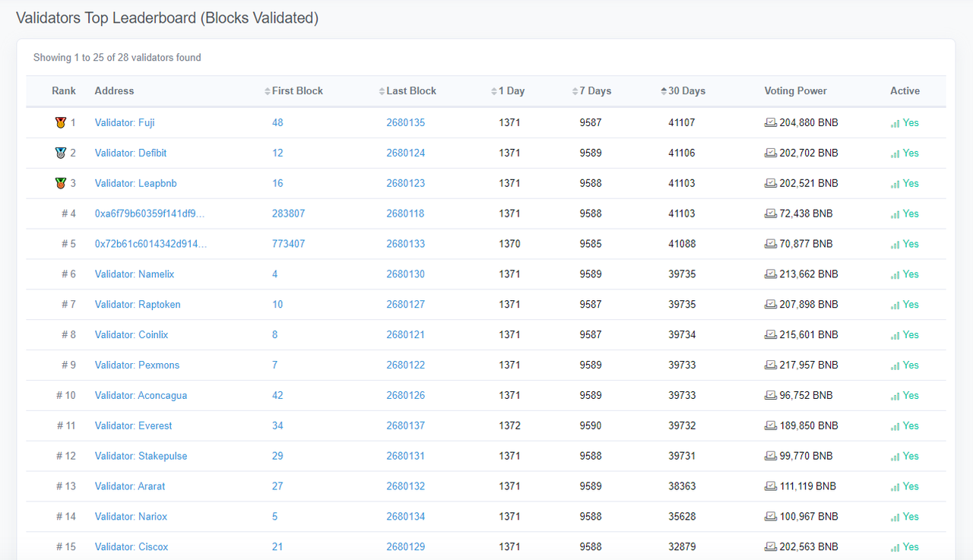This screenshot has height=560, width=973.
Task: Open Validator: Leapbnb address link
Action: click(x=136, y=183)
